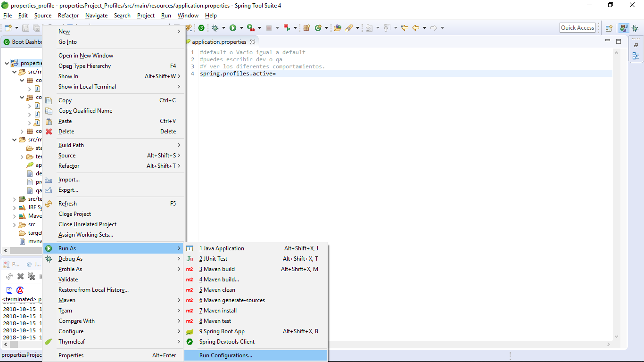The height and width of the screenshot is (362, 644).
Task: Expand the Maven Dependencies node
Action: pos(14,216)
